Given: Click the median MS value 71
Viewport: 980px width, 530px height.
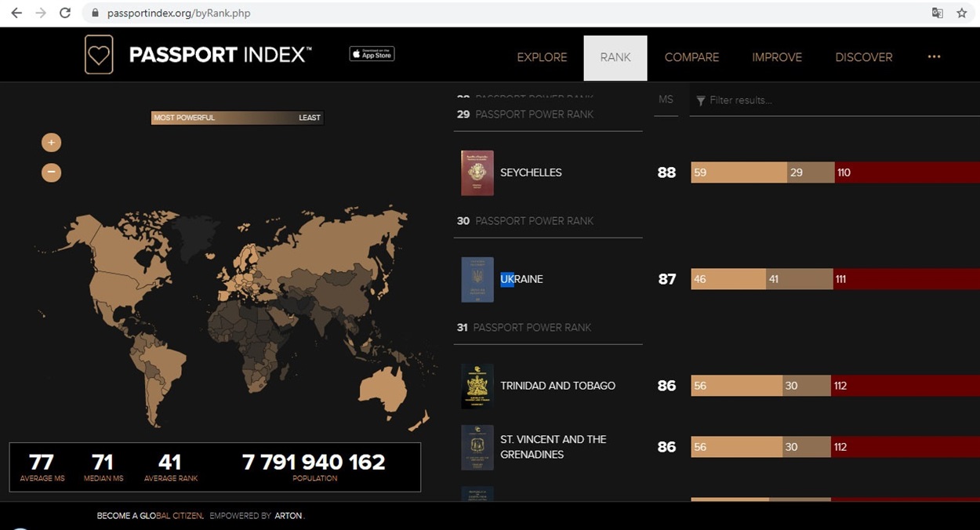Looking at the screenshot, I should (103, 462).
